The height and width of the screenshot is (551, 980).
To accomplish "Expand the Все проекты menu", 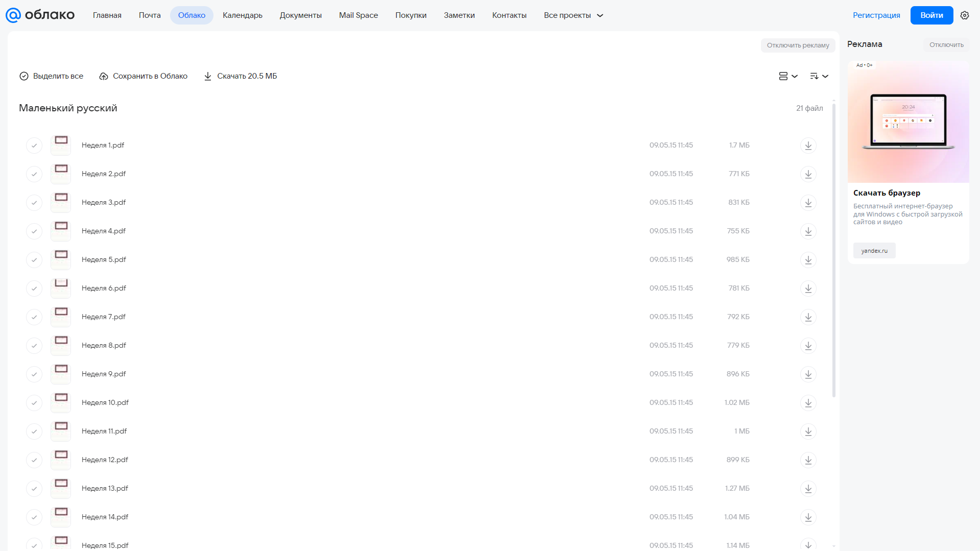I will (573, 15).
